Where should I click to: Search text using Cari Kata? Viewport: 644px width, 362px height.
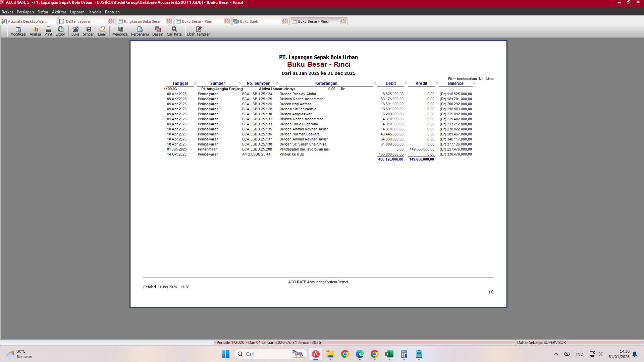[173, 31]
